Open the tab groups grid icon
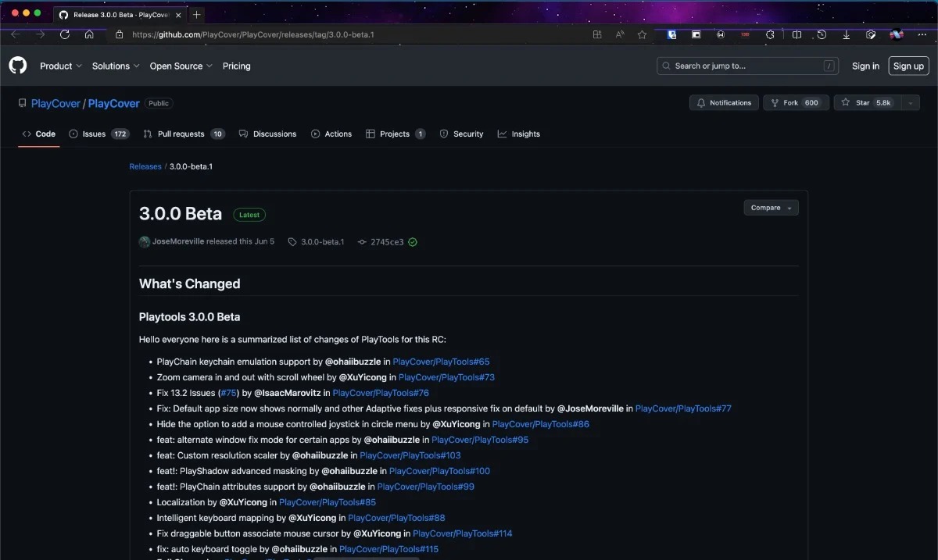938x560 pixels. [597, 34]
